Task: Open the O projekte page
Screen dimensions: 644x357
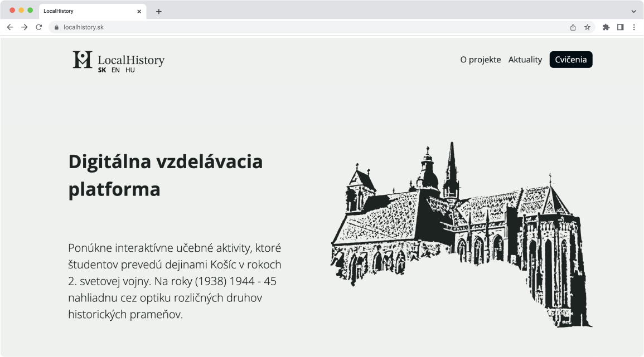Action: (x=480, y=60)
